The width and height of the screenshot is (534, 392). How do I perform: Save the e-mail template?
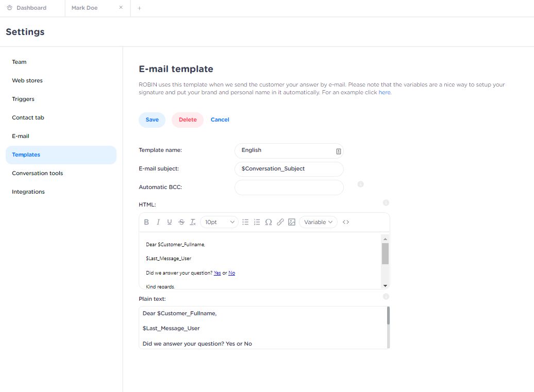click(152, 120)
